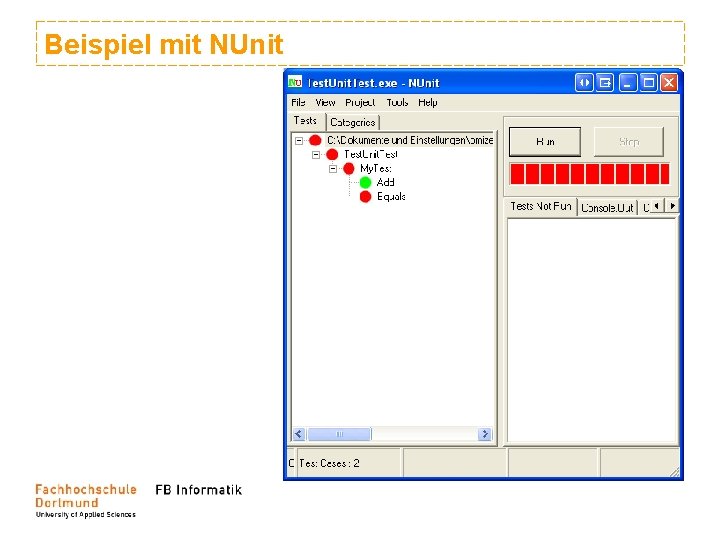This screenshot has width=720, height=540.
Task: Click the red failed circle beside Equals
Action: (366, 197)
